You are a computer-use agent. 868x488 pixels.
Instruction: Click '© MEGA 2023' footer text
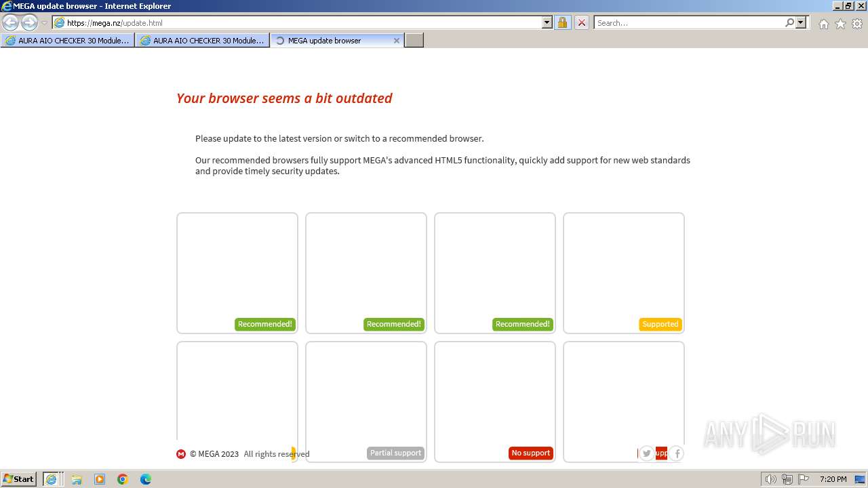tap(214, 454)
